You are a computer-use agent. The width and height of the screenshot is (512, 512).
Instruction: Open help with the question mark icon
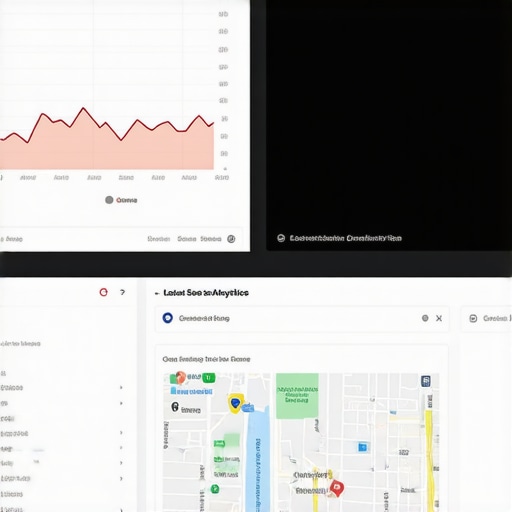pos(122,292)
